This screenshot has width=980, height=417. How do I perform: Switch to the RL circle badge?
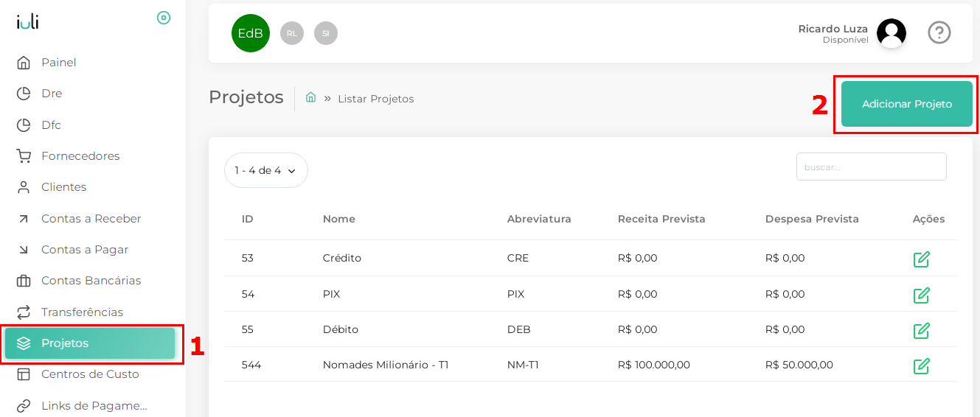pyautogui.click(x=292, y=33)
